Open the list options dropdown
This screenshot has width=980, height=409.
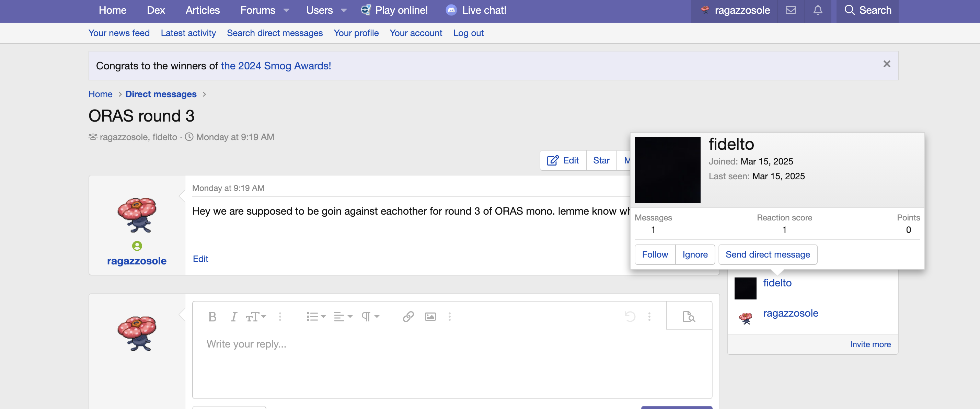click(316, 317)
